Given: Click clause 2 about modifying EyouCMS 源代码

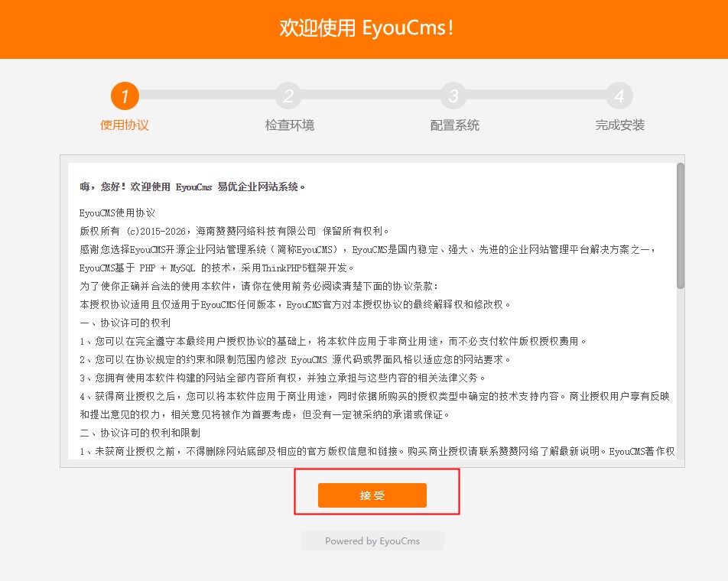Looking at the screenshot, I should (x=295, y=359).
